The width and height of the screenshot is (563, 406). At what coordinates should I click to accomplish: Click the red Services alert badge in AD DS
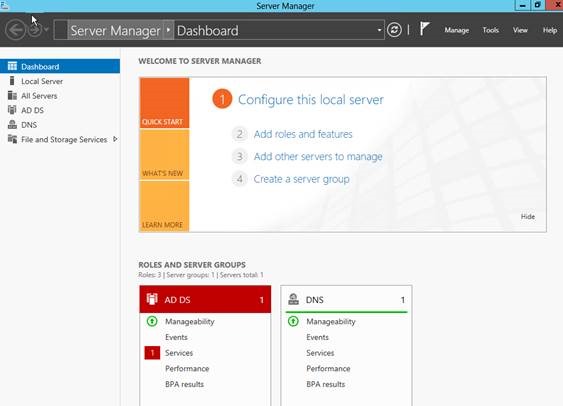[152, 353]
